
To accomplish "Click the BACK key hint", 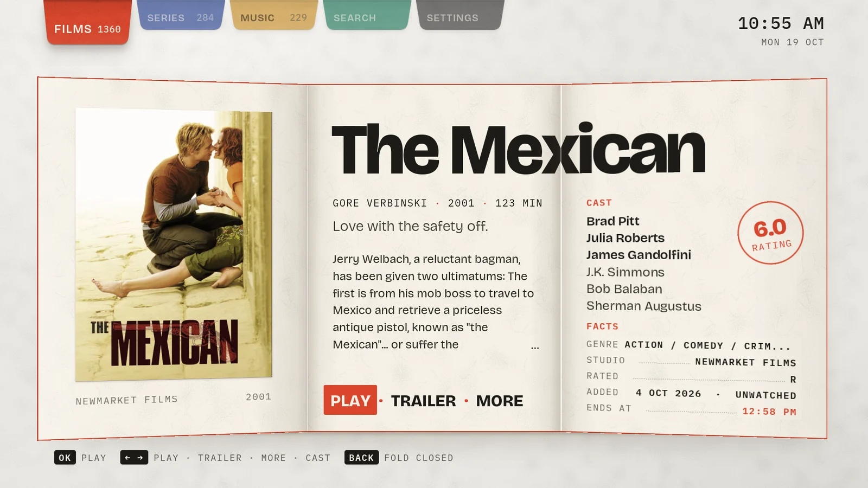I will click(x=361, y=458).
